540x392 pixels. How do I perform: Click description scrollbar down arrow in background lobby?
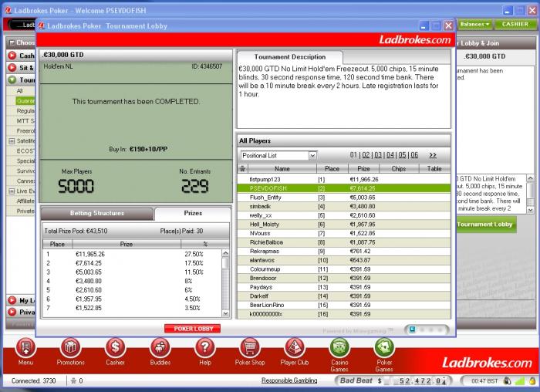[531, 209]
